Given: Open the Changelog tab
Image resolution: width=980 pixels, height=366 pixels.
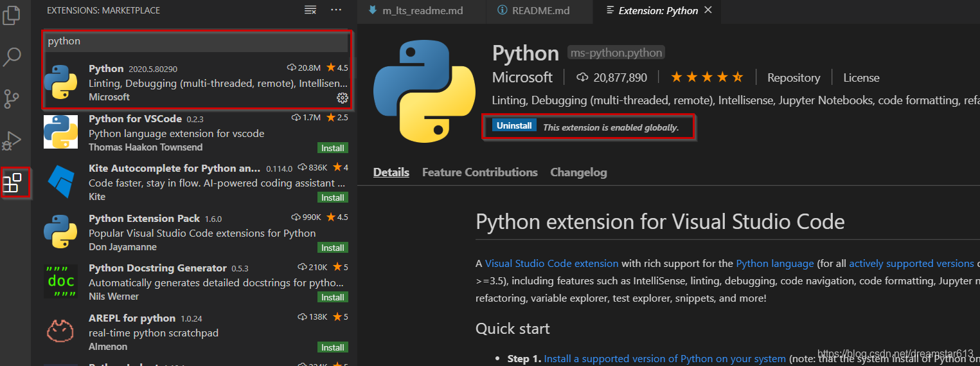Looking at the screenshot, I should click(578, 172).
